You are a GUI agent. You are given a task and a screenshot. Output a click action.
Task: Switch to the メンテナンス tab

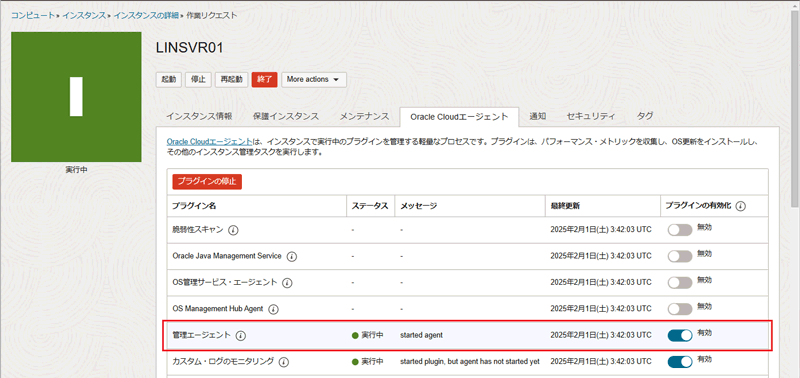364,116
